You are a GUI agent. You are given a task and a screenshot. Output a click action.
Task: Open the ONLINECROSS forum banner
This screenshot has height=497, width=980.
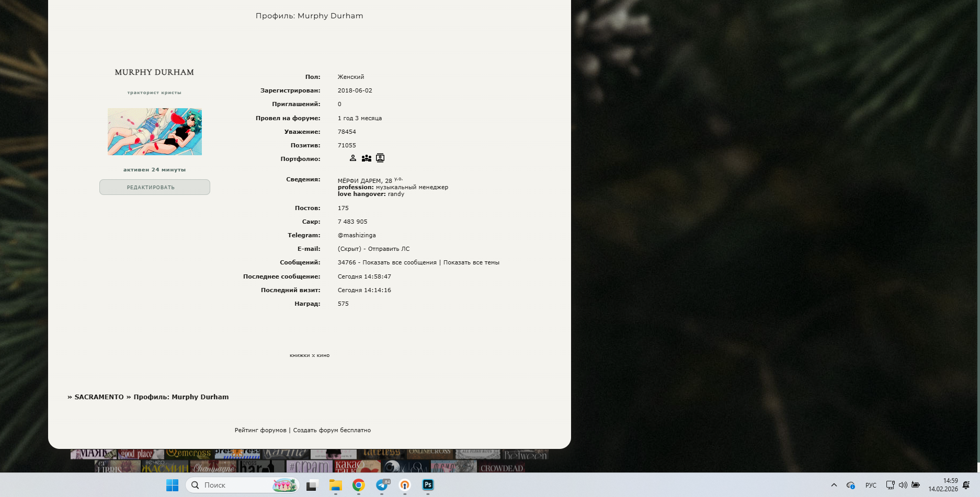(x=430, y=454)
